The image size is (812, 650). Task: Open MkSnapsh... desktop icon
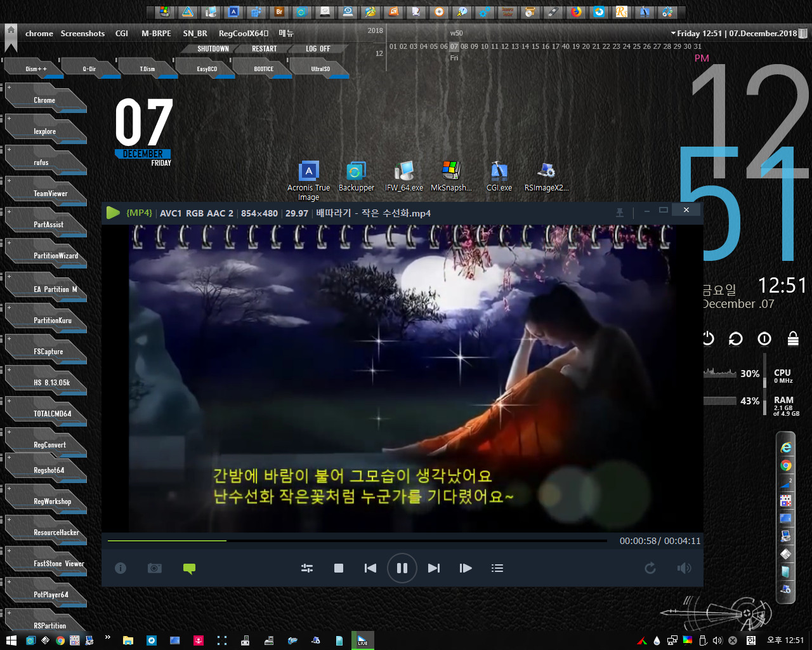[x=451, y=176]
